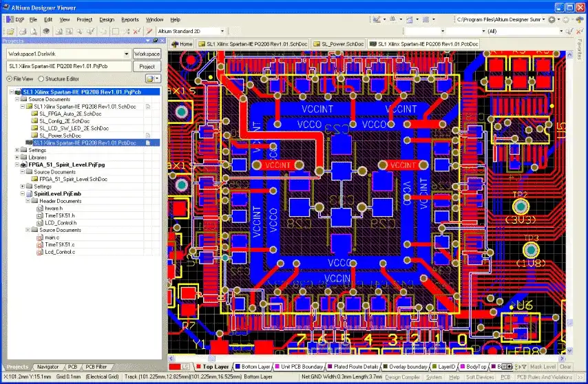The width and height of the screenshot is (588, 384).
Task: Click the Cross Probe toolbar icon
Action: click(149, 32)
